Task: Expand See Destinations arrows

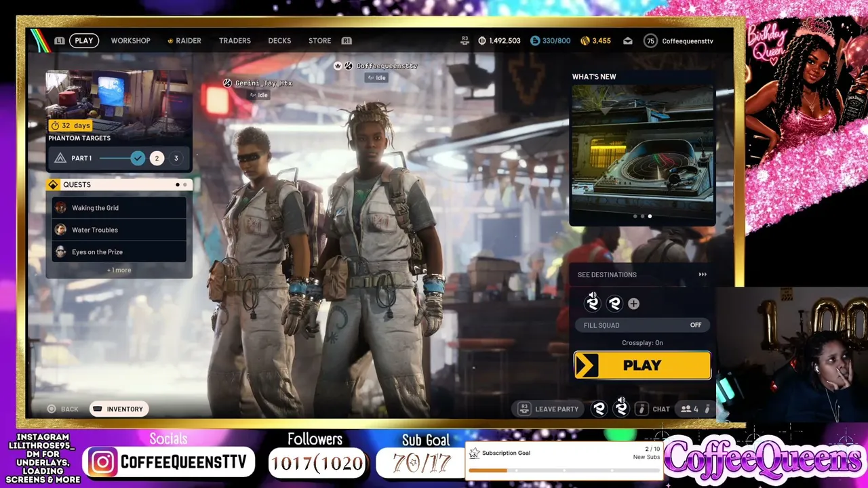Action: click(x=703, y=274)
